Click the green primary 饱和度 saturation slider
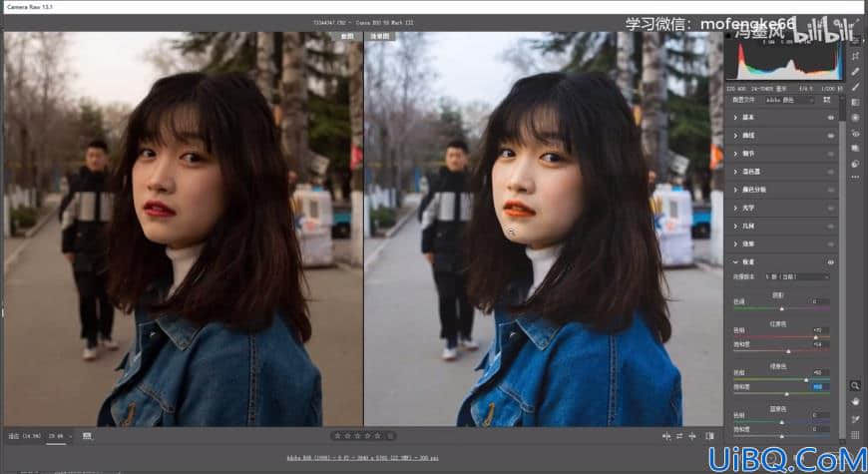 781,394
